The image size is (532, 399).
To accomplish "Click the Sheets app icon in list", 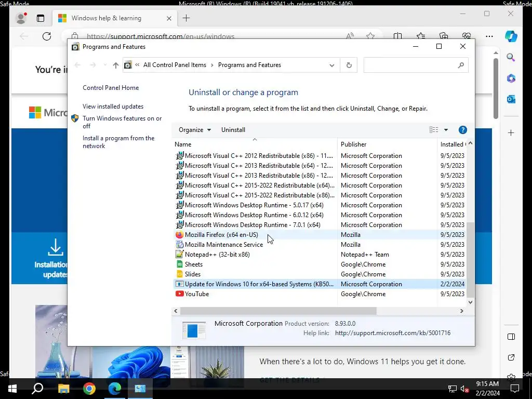I will click(x=179, y=264).
